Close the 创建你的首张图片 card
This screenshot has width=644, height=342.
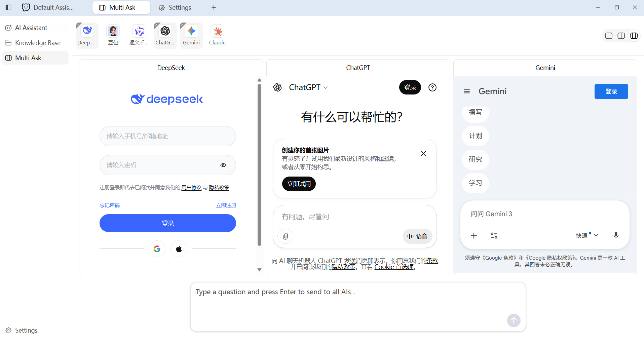[x=423, y=154]
